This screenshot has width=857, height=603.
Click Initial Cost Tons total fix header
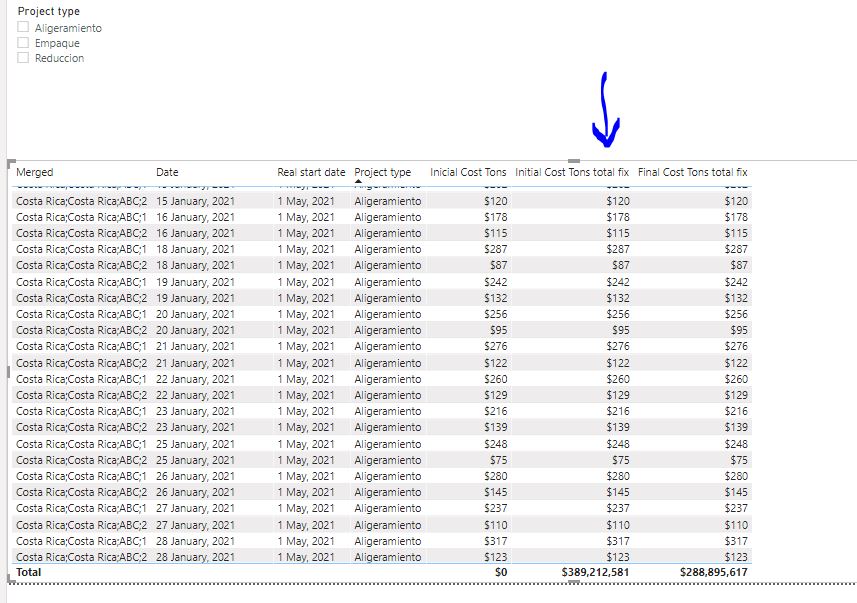572,172
